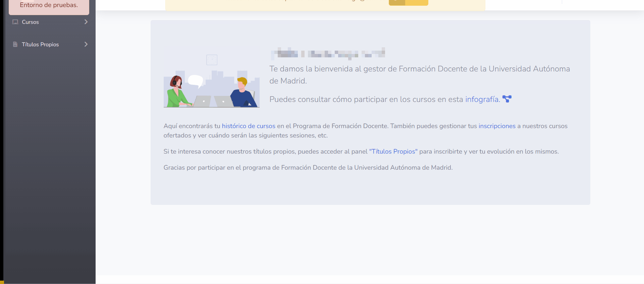Open the infografía link
This screenshot has width=644, height=284.
482,100
